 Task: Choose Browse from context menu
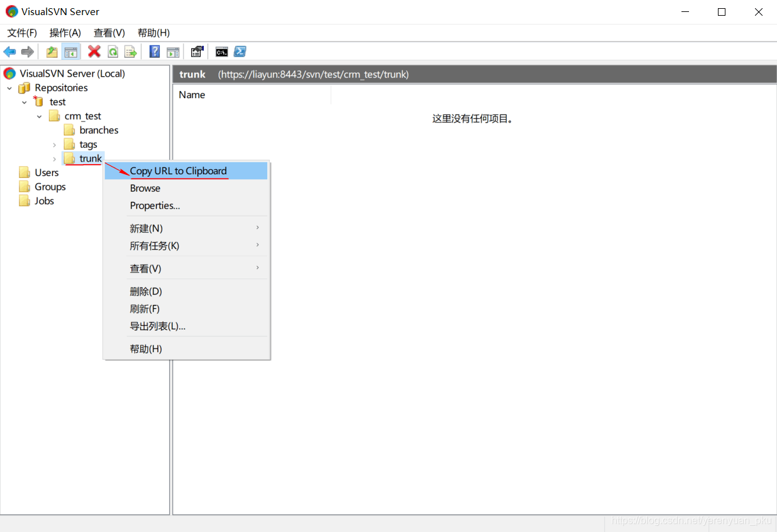187,188
